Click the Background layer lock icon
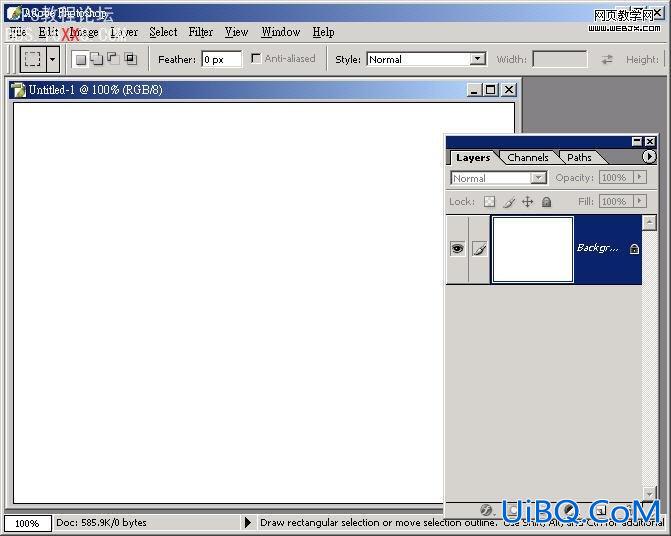 (634, 249)
